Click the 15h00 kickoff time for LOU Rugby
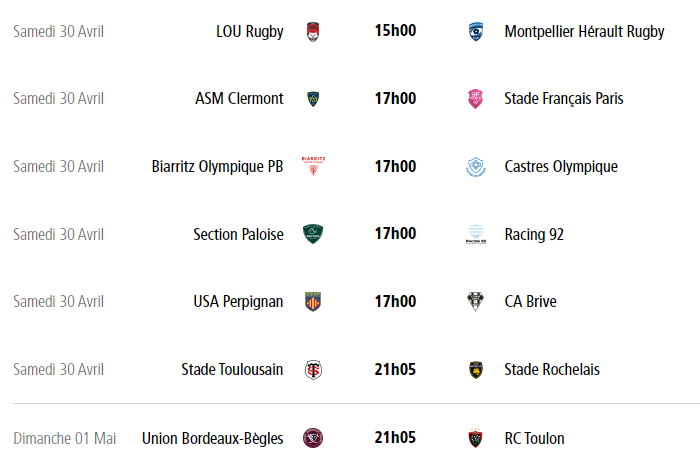This screenshot has height=465, width=700. tap(395, 31)
